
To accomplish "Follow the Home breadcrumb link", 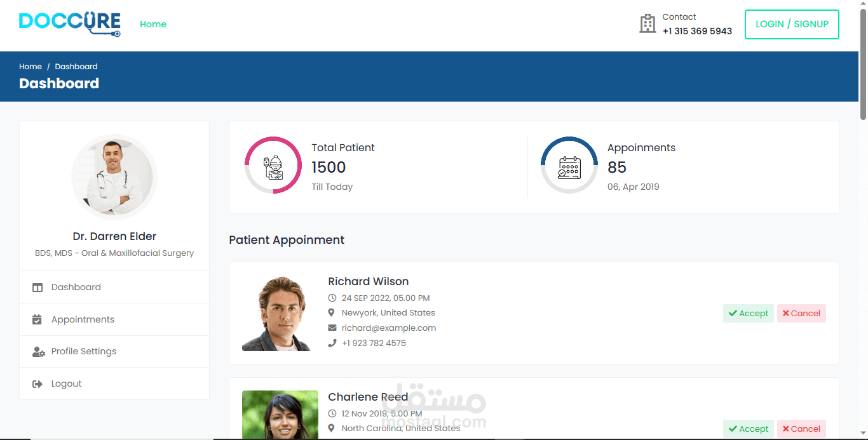I will (x=31, y=67).
